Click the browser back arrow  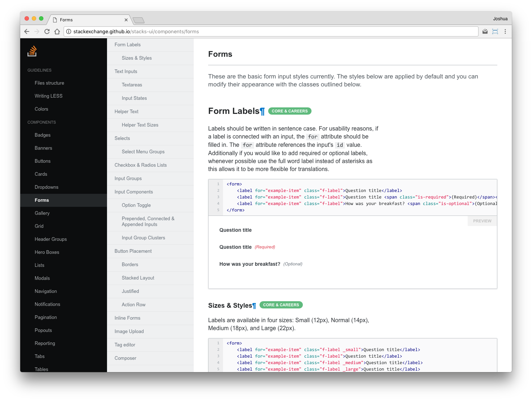tap(27, 31)
